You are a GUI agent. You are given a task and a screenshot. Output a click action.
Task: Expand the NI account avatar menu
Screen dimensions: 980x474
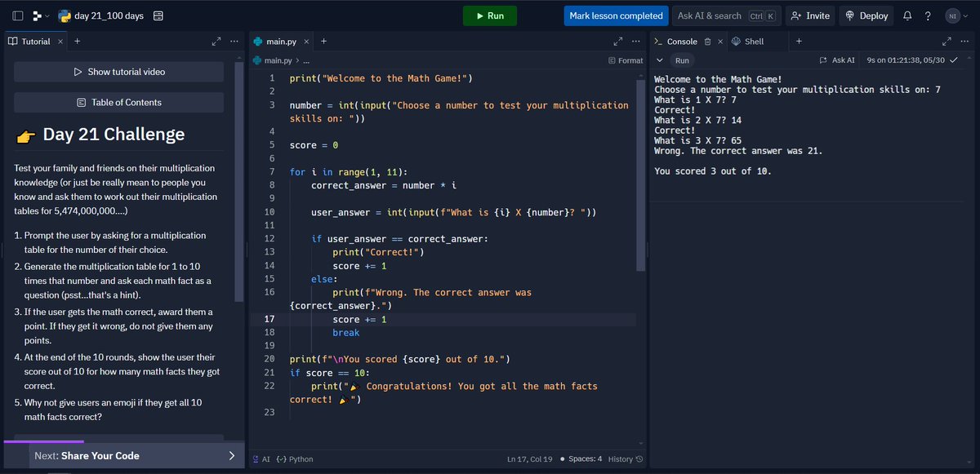point(955,16)
